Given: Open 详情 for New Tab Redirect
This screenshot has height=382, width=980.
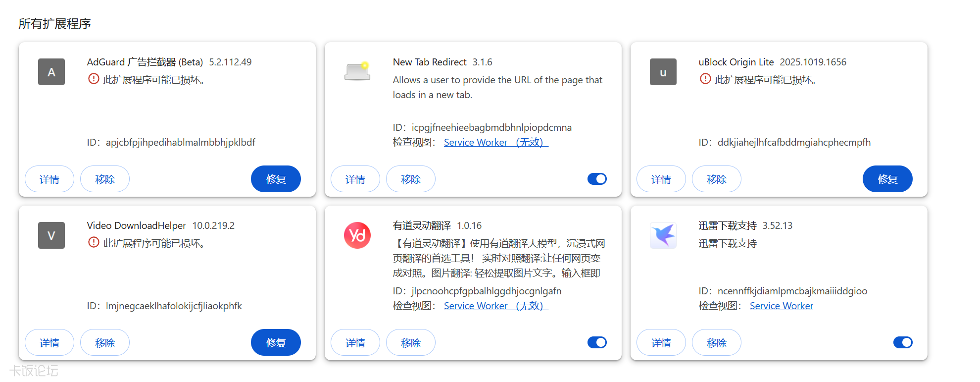Looking at the screenshot, I should [x=355, y=179].
